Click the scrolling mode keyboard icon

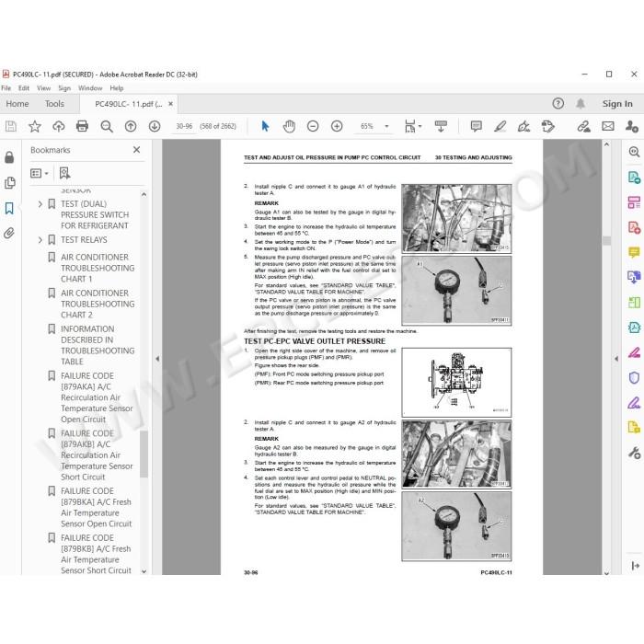click(441, 126)
